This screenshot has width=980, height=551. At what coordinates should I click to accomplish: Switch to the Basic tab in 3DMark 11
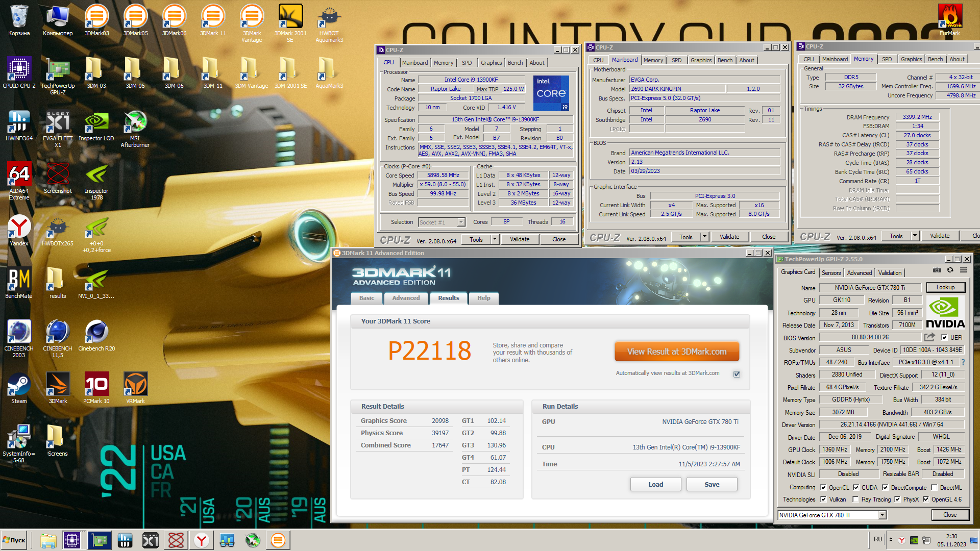pyautogui.click(x=366, y=298)
